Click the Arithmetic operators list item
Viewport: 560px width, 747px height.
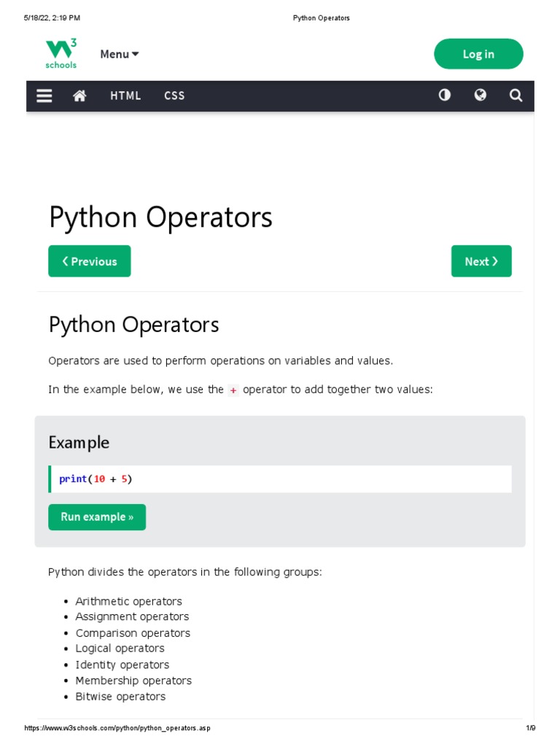tap(128, 601)
